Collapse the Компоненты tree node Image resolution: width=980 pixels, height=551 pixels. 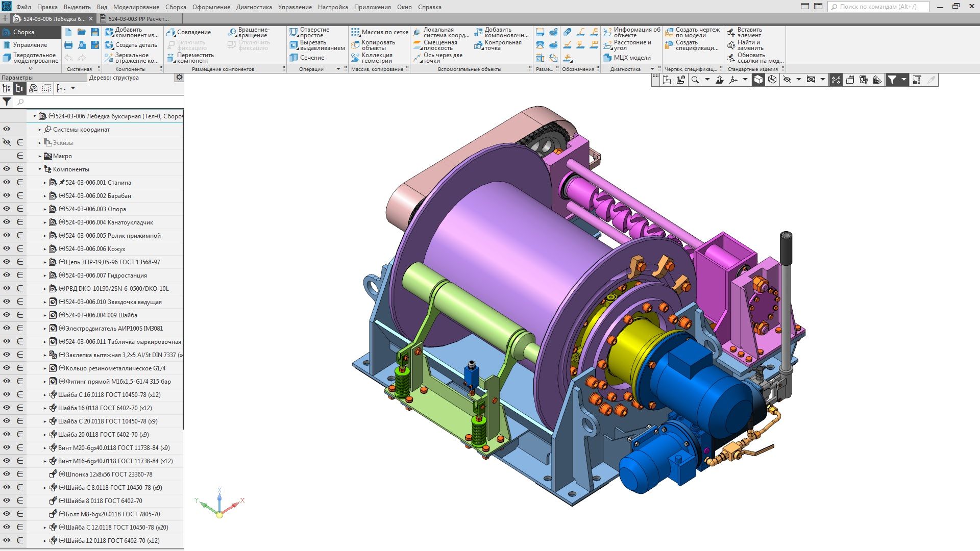pos(40,169)
